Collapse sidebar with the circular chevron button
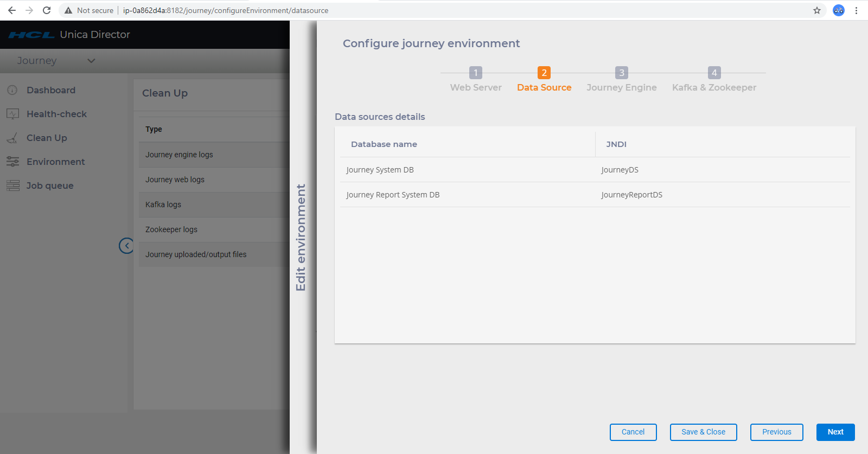 pyautogui.click(x=126, y=246)
